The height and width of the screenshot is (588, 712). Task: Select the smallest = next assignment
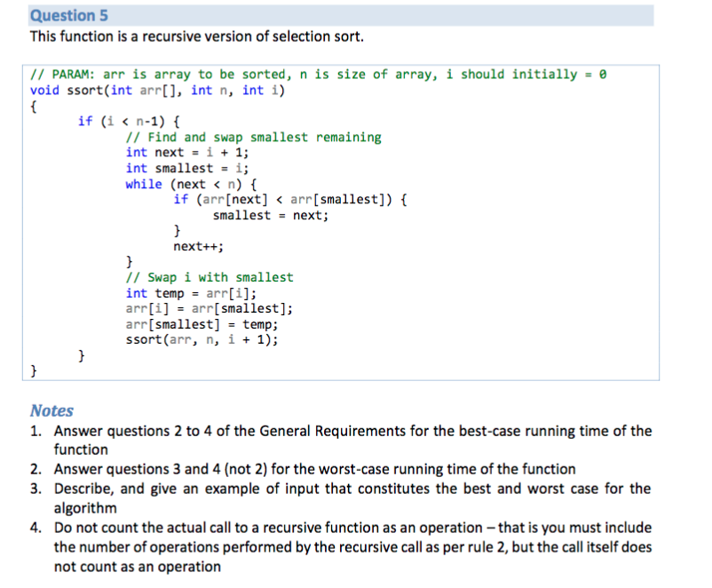[262, 215]
